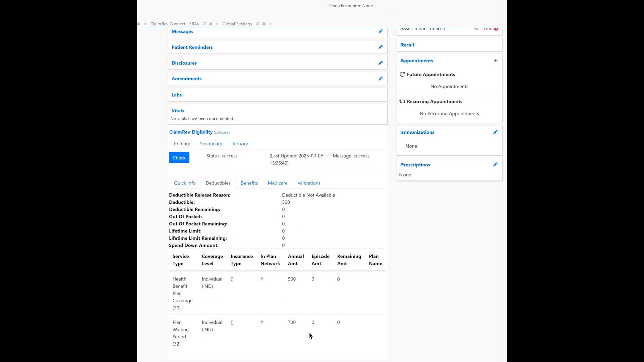This screenshot has width=644, height=362.
Task: Click the Annual Amt column header
Action: click(x=296, y=260)
